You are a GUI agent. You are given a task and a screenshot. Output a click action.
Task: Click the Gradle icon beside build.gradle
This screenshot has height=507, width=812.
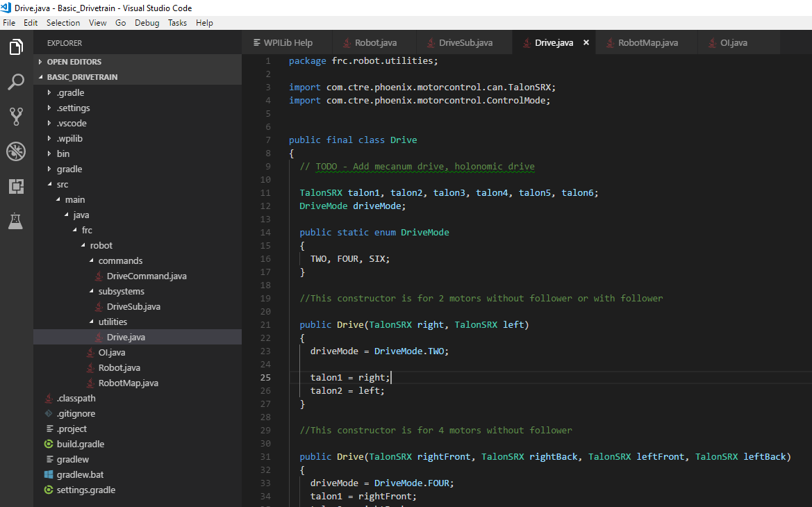click(49, 444)
